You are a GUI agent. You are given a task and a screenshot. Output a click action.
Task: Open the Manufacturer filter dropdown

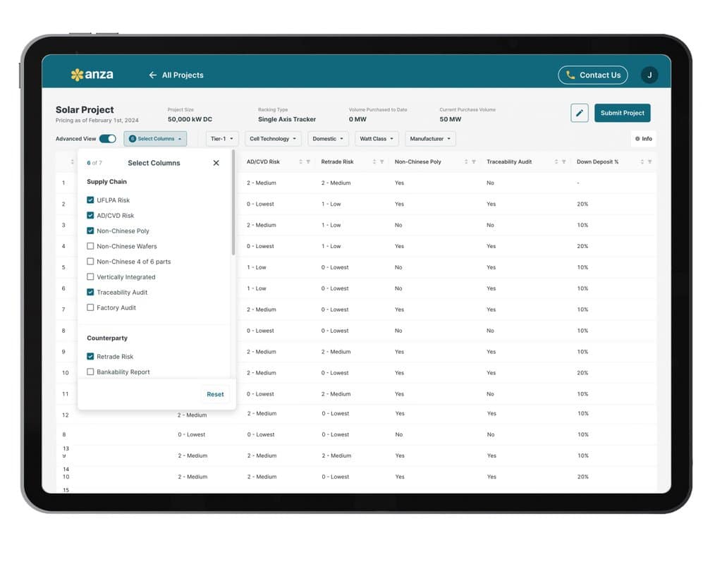pyautogui.click(x=430, y=139)
